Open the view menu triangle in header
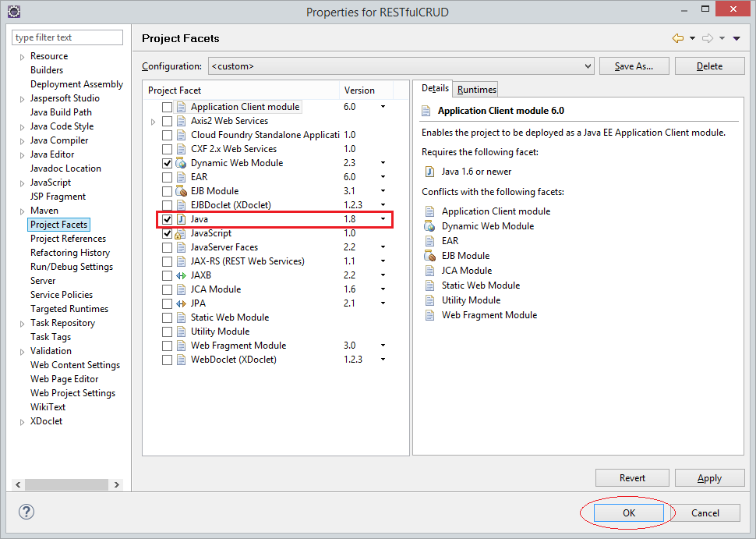This screenshot has width=756, height=539. pyautogui.click(x=737, y=38)
